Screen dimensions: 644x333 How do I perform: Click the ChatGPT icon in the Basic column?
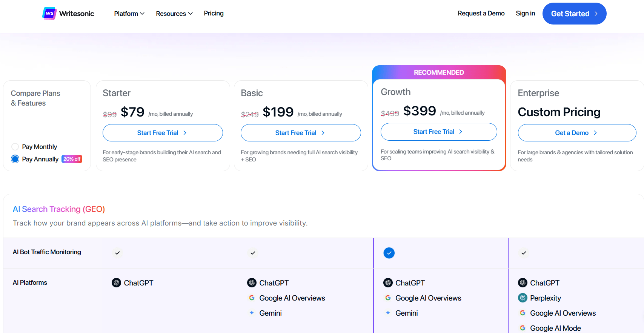point(252,283)
